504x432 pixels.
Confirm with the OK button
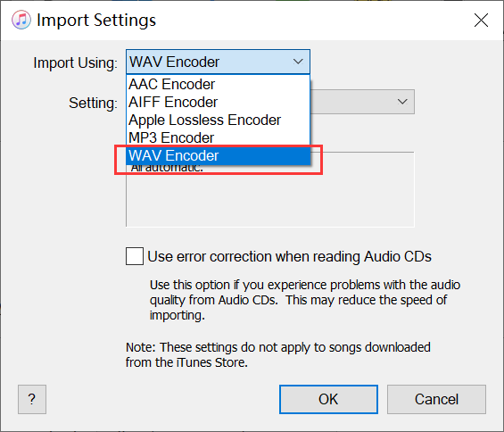tap(328, 399)
